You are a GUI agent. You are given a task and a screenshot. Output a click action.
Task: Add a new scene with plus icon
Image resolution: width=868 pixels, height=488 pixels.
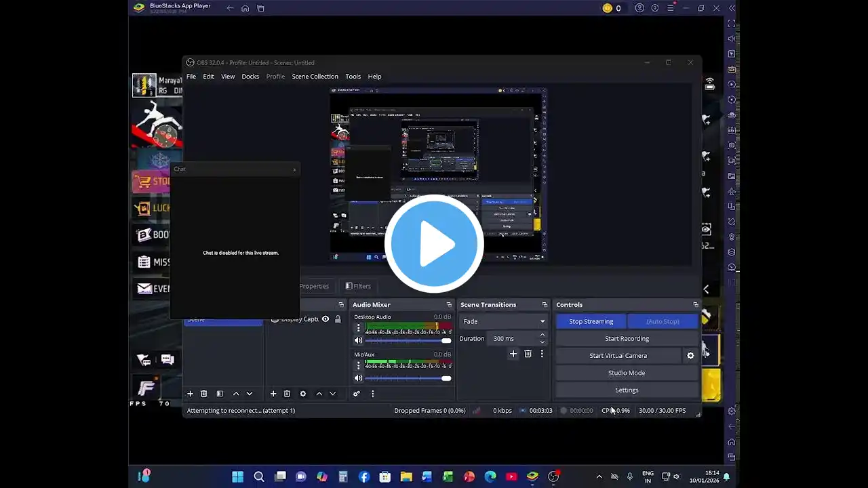coord(191,394)
